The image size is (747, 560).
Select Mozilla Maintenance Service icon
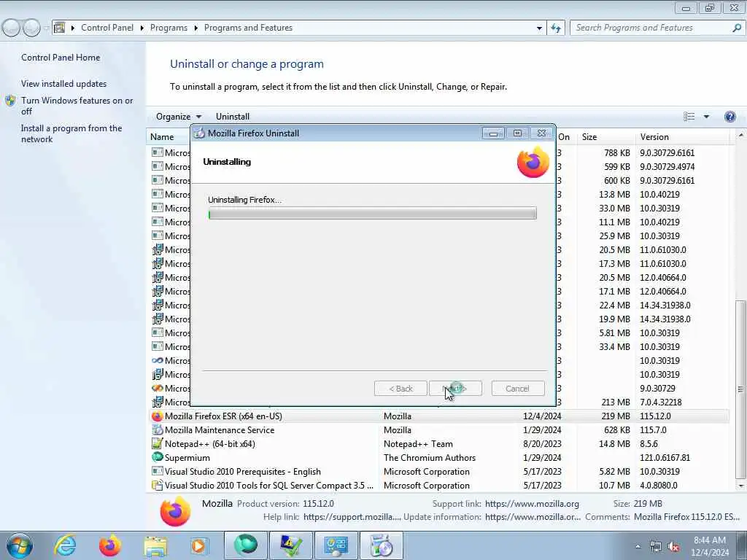coord(158,430)
